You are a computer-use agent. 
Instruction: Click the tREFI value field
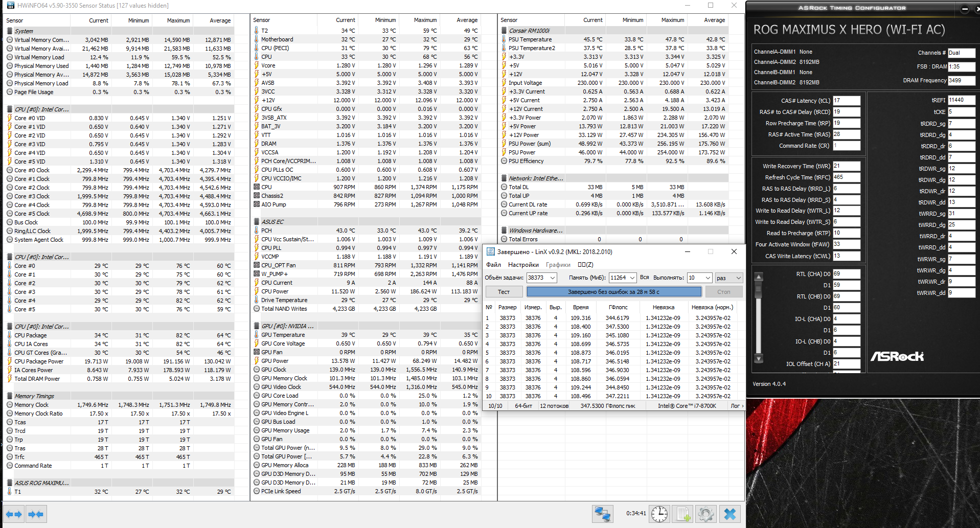pos(962,100)
